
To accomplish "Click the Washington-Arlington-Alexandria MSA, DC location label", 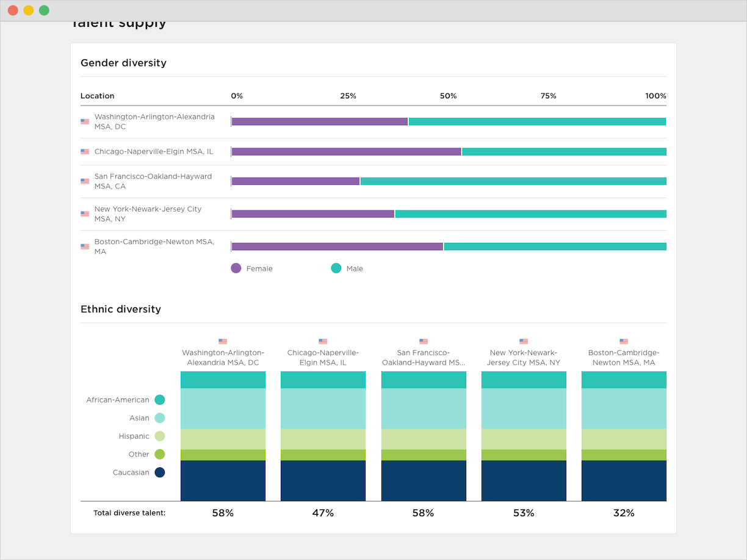I will pos(154,121).
